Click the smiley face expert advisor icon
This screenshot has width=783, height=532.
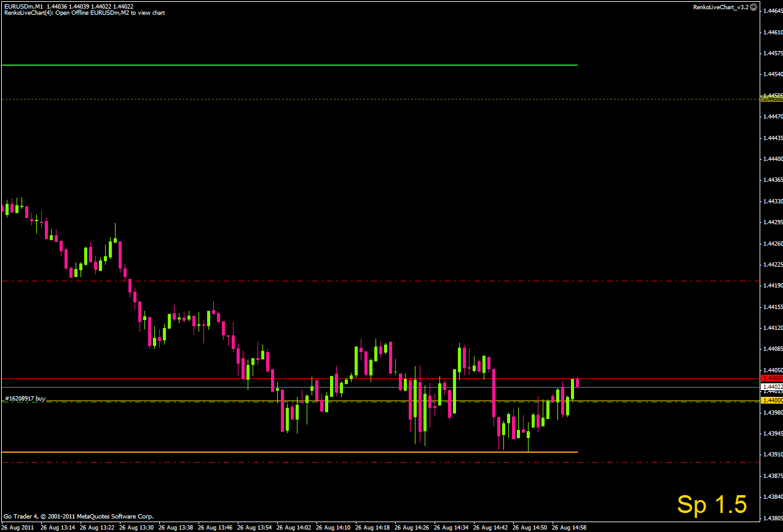coord(753,7)
